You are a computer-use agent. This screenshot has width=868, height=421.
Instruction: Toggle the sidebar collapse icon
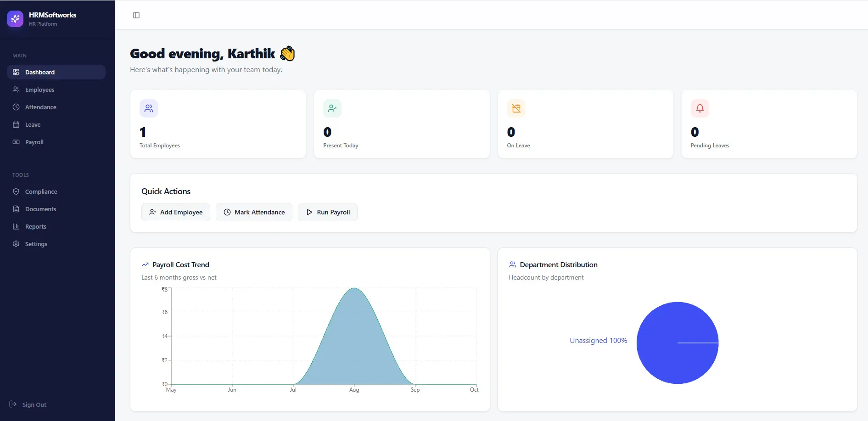pos(136,15)
